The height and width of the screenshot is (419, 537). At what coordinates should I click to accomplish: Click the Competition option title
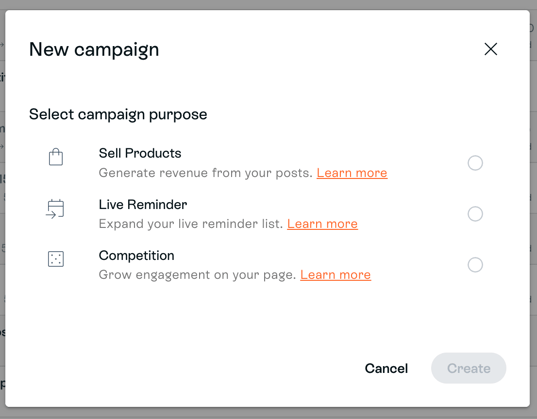pyautogui.click(x=136, y=256)
